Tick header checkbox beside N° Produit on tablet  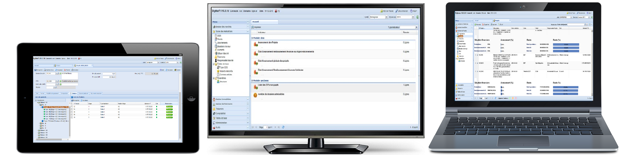(x=72, y=104)
